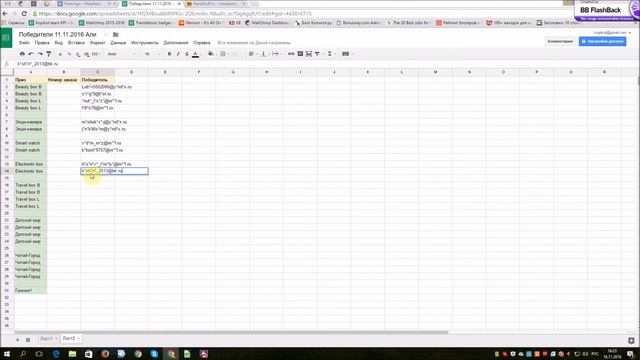Open the fill color picker
The image size is (640, 360).
(211, 54)
